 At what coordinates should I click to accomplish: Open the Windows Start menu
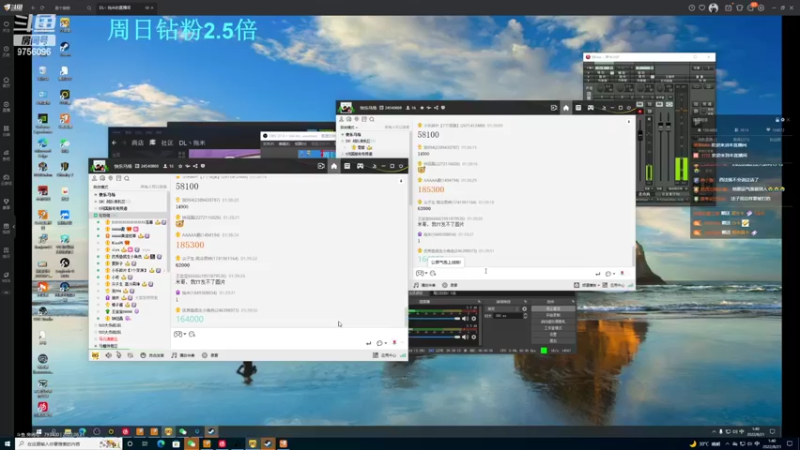[7, 444]
